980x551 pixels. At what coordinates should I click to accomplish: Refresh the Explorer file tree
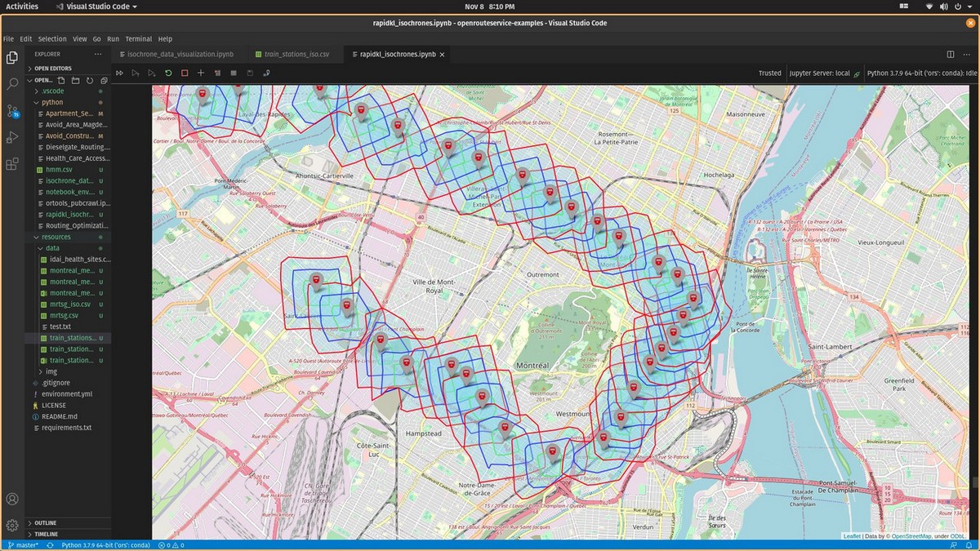click(89, 81)
